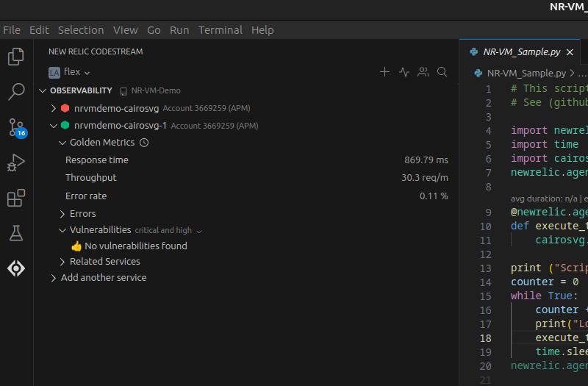Open the Explorer view in activity bar
Viewport: 588px width, 386px height.
pyautogui.click(x=16, y=57)
